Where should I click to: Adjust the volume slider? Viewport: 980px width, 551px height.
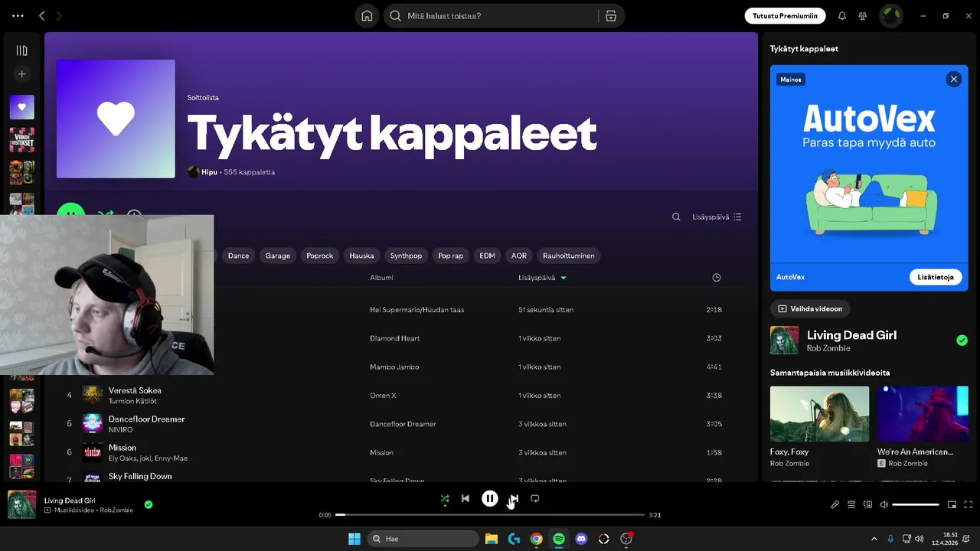(916, 505)
